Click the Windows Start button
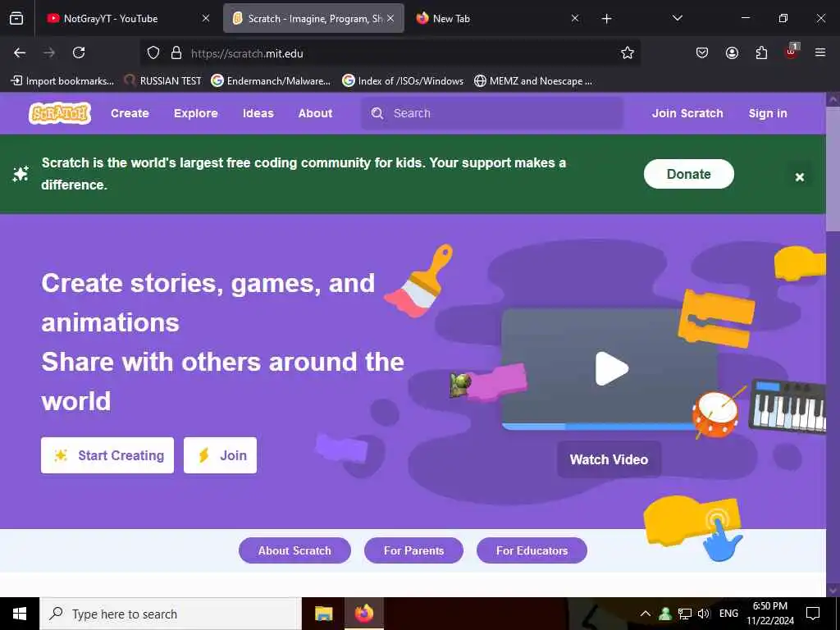The width and height of the screenshot is (840, 630). [x=20, y=614]
